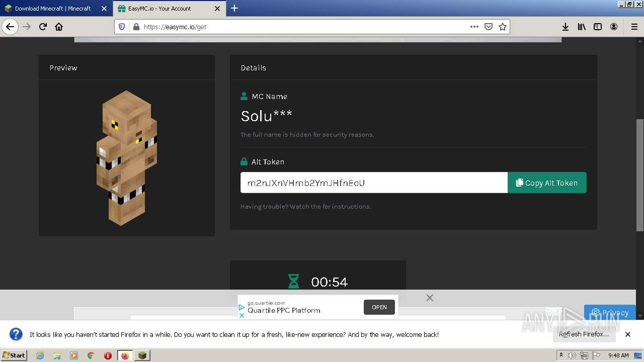Open the Firefox home page icon

59,27
